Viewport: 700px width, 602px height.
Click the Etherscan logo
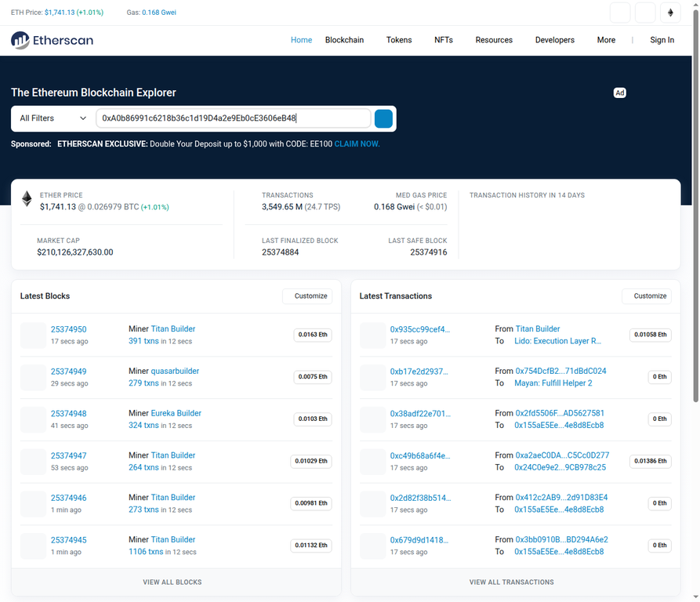pyautogui.click(x=53, y=40)
